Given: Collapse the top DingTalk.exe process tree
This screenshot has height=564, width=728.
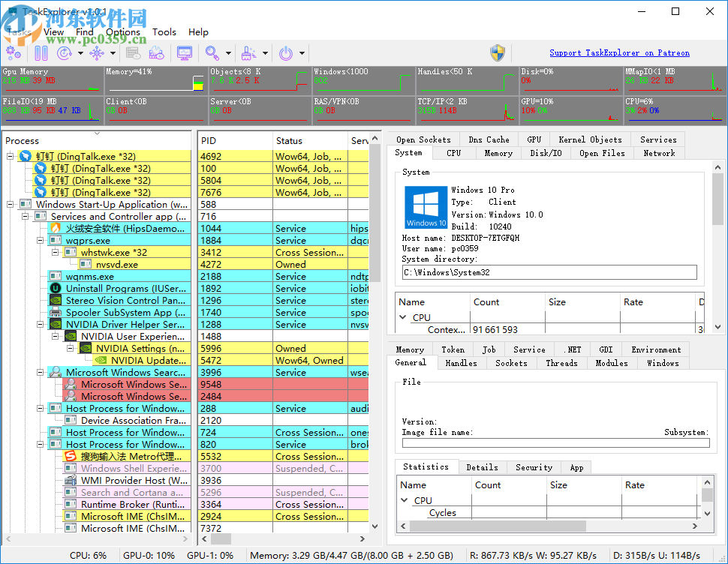Looking at the screenshot, I should pos(11,157).
